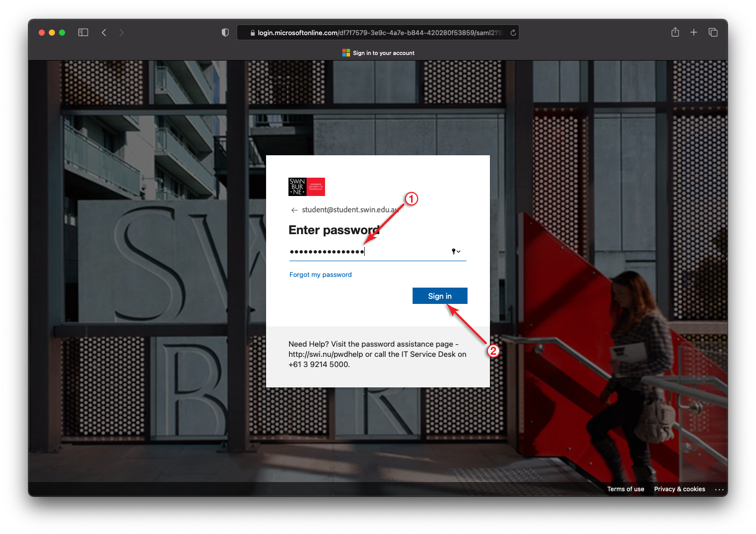Click the padlock icon in the address bar
The height and width of the screenshot is (534, 756).
(x=252, y=33)
